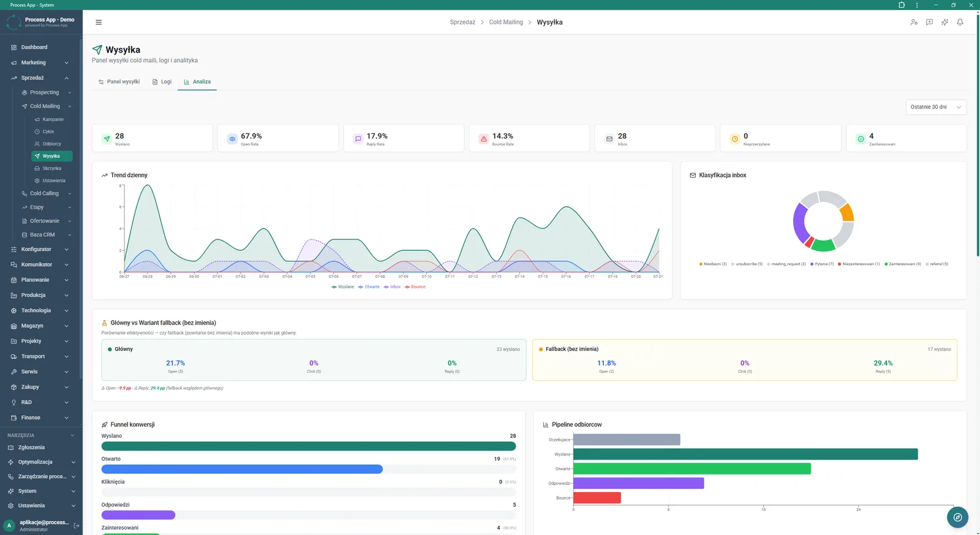Image resolution: width=980 pixels, height=535 pixels.
Task: Open the Ostatnie 30 dni dropdown
Action: coord(936,107)
